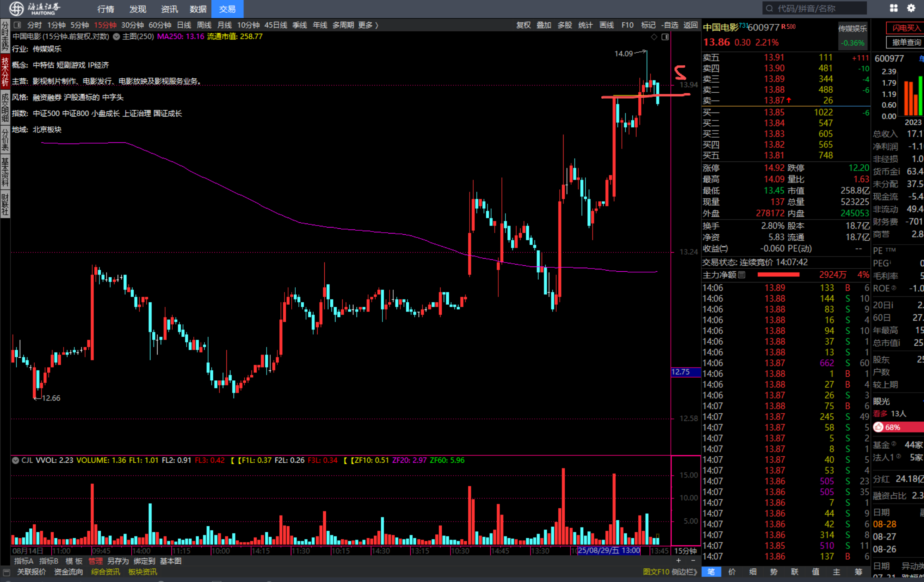Open the 标记 marking menu

648,25
